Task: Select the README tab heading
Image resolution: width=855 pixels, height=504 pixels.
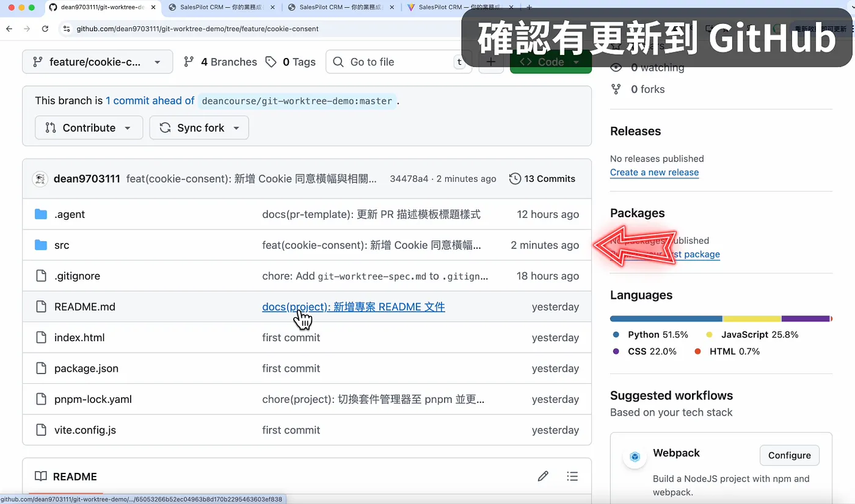Action: pyautogui.click(x=66, y=477)
